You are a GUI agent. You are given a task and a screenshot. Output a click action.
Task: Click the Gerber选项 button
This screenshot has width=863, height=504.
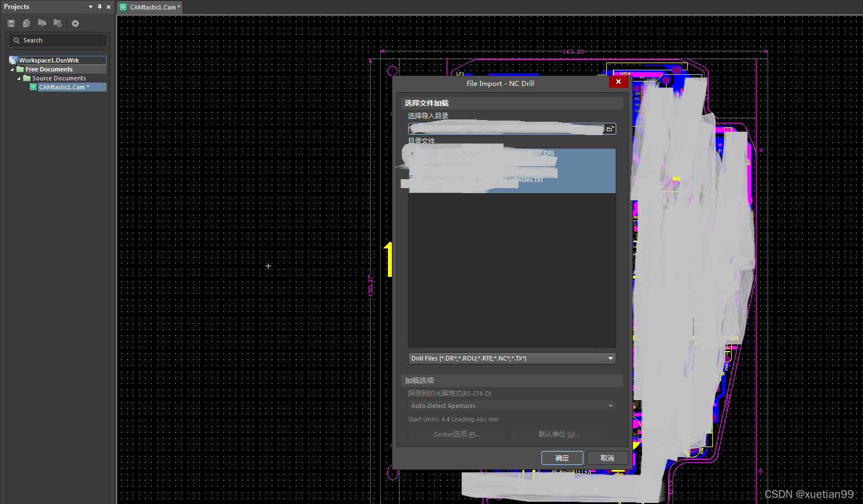[x=457, y=434]
